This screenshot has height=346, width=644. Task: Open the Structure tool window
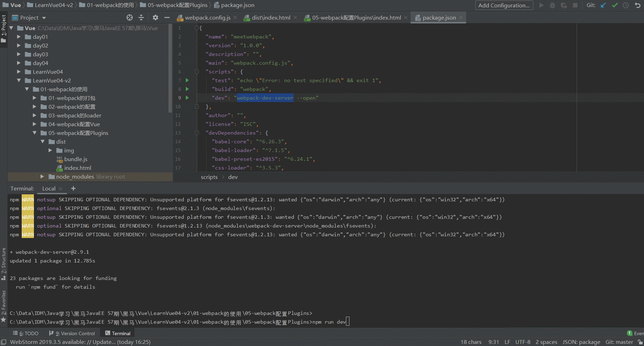coord(3,264)
